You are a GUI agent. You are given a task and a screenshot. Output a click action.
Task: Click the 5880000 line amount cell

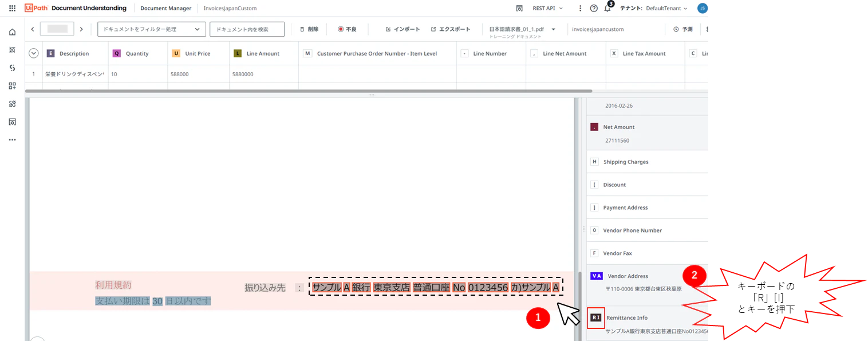(x=263, y=74)
